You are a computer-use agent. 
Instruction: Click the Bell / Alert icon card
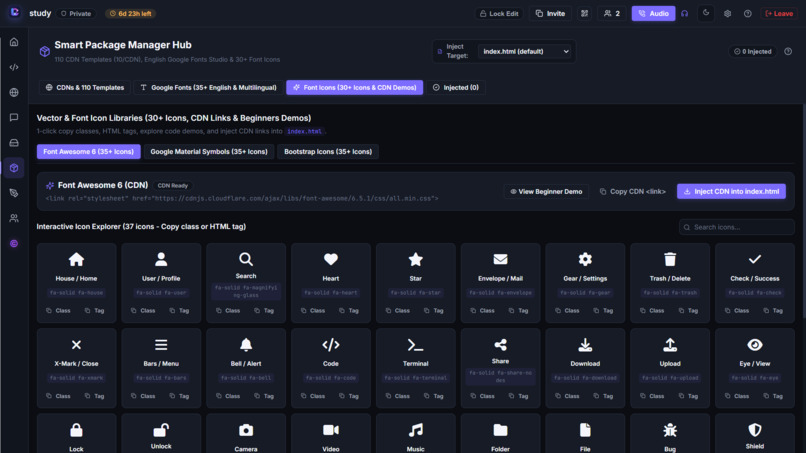click(246, 368)
